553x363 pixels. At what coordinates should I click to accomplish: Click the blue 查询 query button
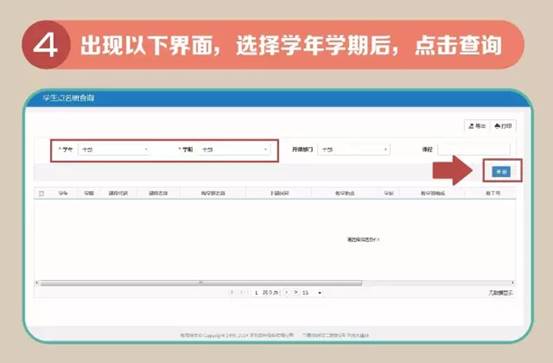(501, 172)
